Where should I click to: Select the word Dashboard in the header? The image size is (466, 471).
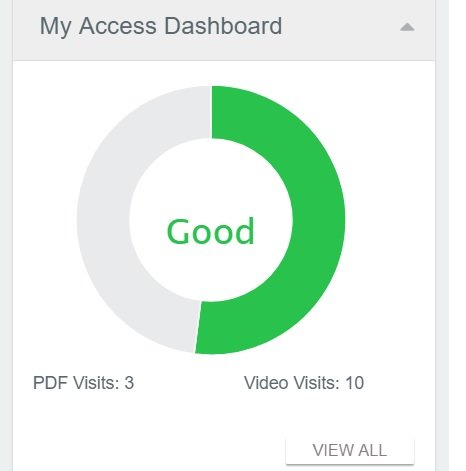(223, 26)
